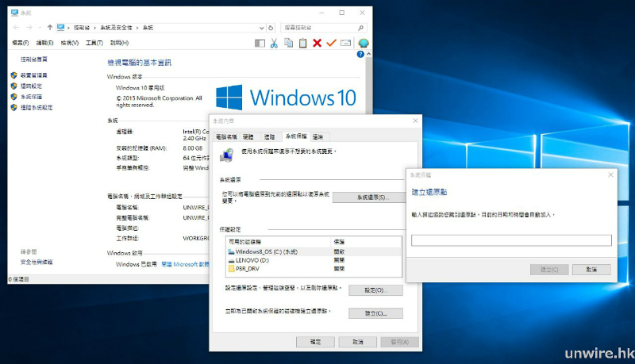The height and width of the screenshot is (364, 635).
Task: Click the Windows8_OS (C:) drive icon
Action: click(231, 252)
